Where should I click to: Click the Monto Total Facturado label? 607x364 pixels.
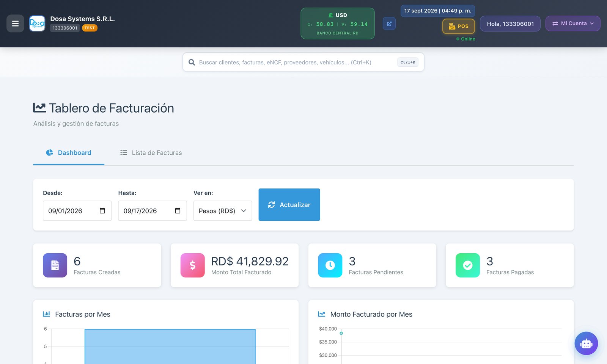(241, 272)
